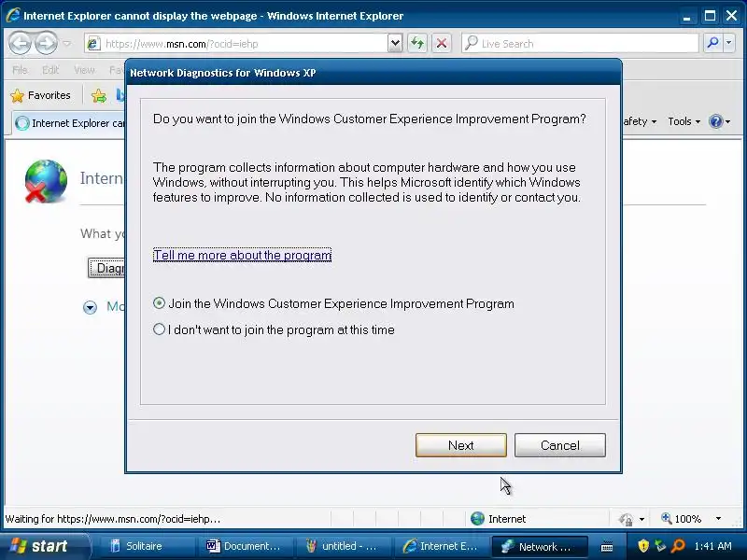The height and width of the screenshot is (560, 747).
Task: Select Join the Windows Customer Experience radio
Action: coord(159,303)
